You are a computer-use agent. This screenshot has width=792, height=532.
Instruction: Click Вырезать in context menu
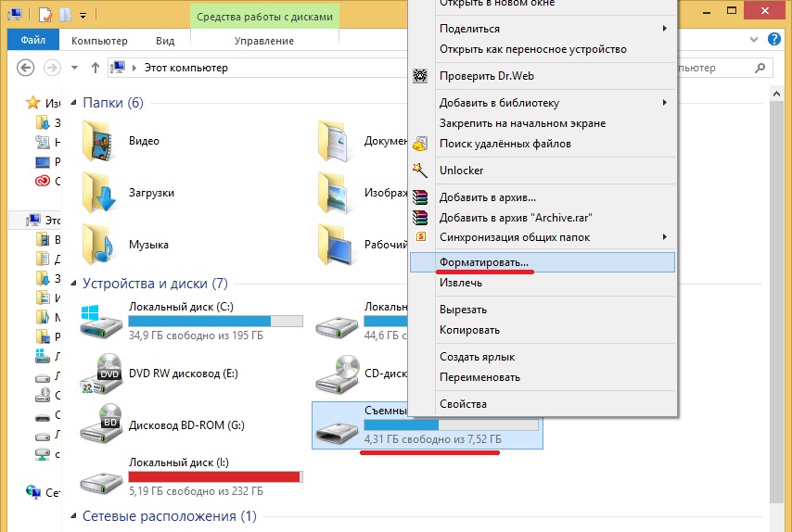tap(542, 310)
